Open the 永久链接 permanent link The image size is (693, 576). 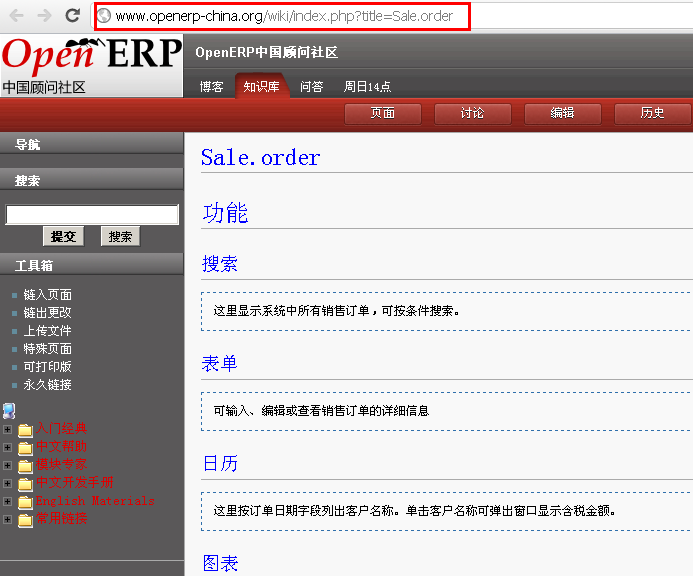(x=48, y=385)
